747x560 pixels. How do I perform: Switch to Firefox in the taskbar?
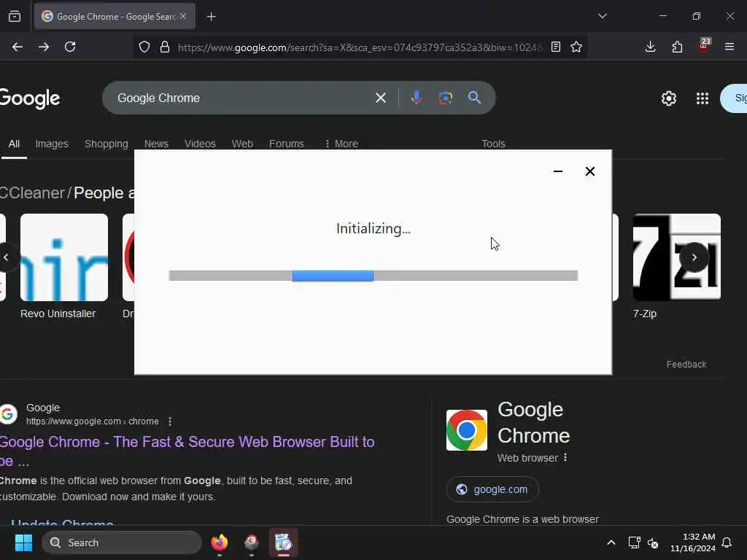[x=220, y=542]
